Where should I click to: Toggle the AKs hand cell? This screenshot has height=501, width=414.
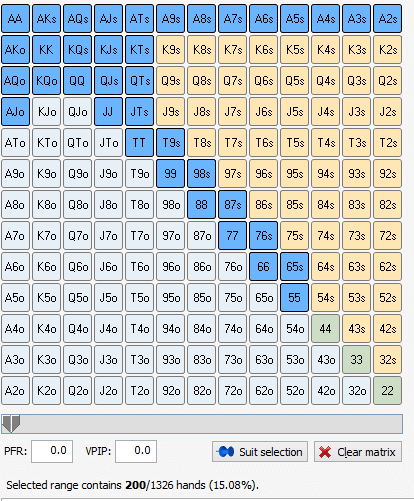pos(46,19)
